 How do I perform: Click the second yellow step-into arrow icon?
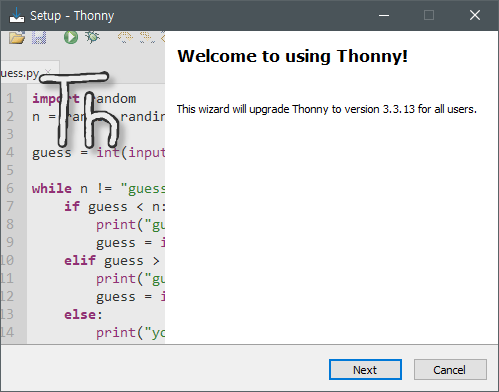147,37
